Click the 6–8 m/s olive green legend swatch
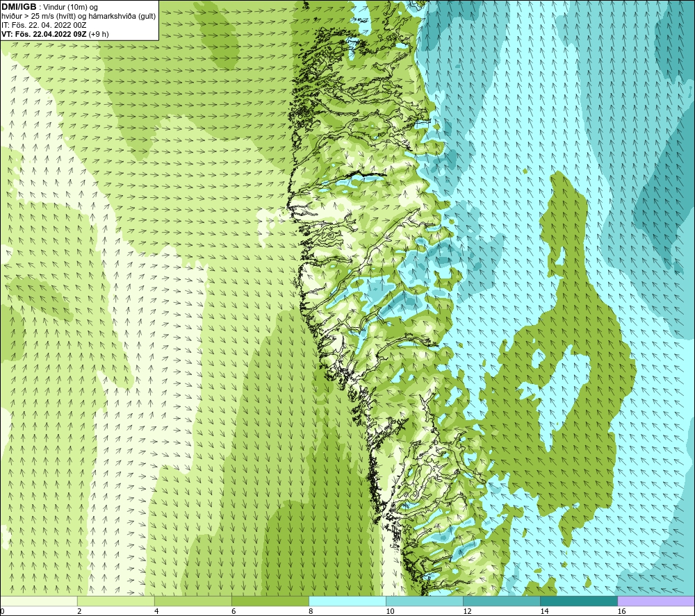The height and width of the screenshot is (616, 695). tap(270, 601)
